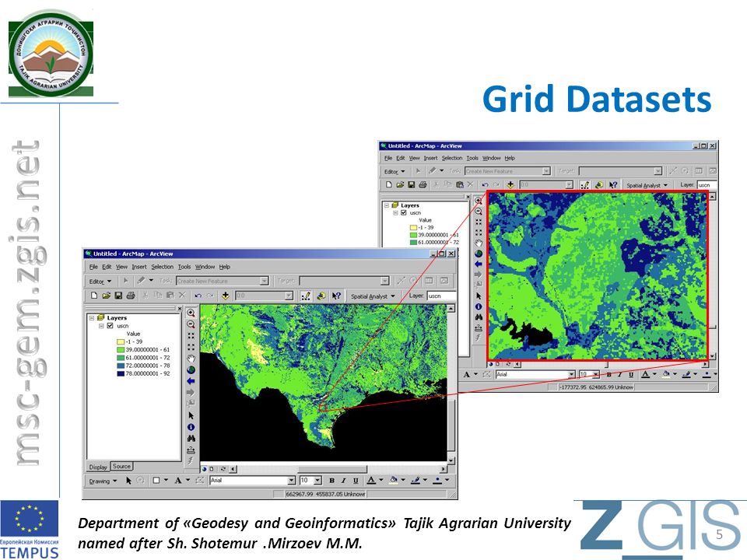Screen dimensions: 747x560
Task: Select the Zoom In tool in back ArcMap window
Action: coord(479,201)
